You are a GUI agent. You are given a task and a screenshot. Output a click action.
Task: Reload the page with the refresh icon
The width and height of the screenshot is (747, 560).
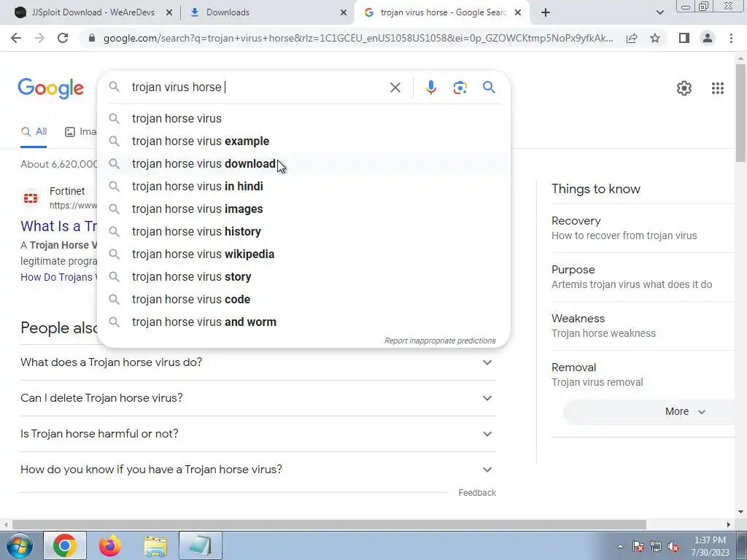pyautogui.click(x=63, y=38)
